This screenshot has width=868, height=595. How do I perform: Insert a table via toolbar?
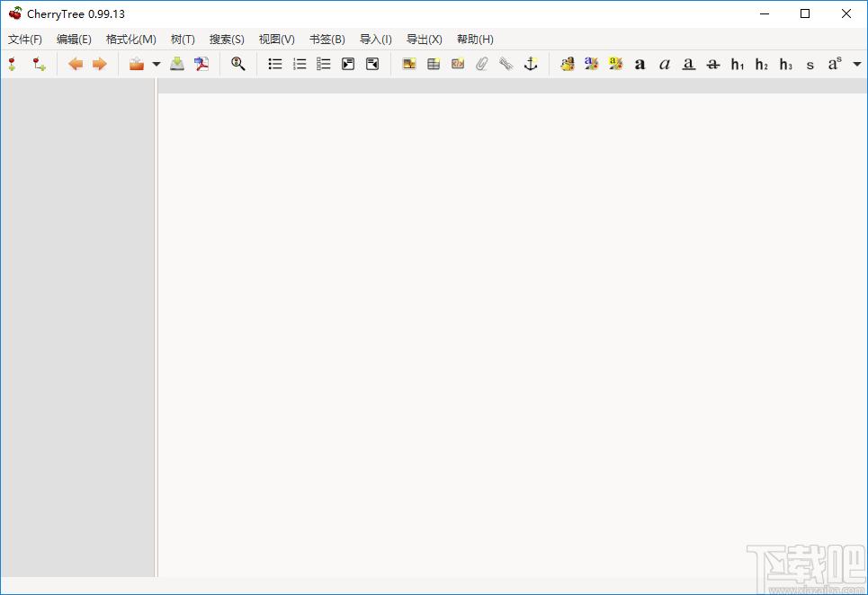click(x=434, y=64)
